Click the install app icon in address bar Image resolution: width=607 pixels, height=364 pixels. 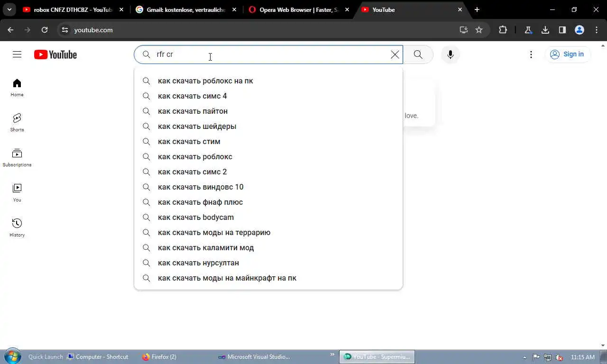(464, 30)
